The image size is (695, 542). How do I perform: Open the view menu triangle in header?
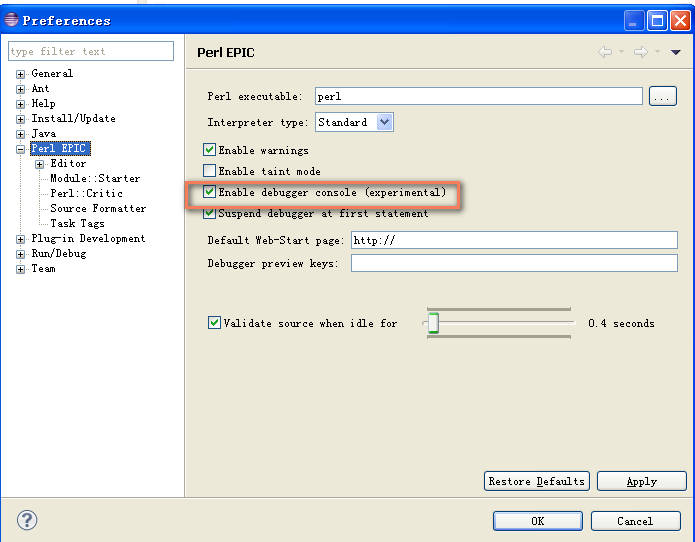coord(675,52)
